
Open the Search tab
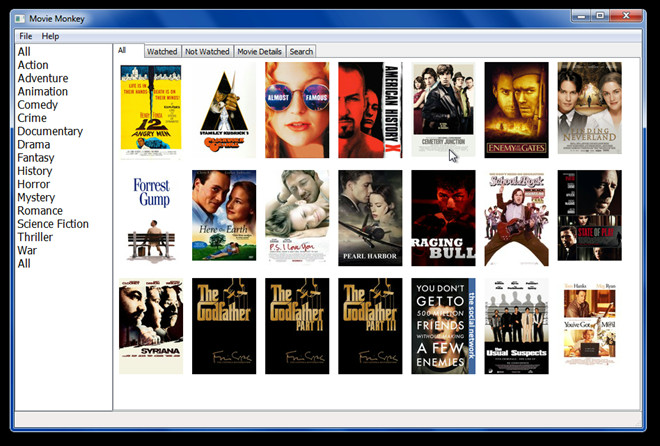click(301, 51)
